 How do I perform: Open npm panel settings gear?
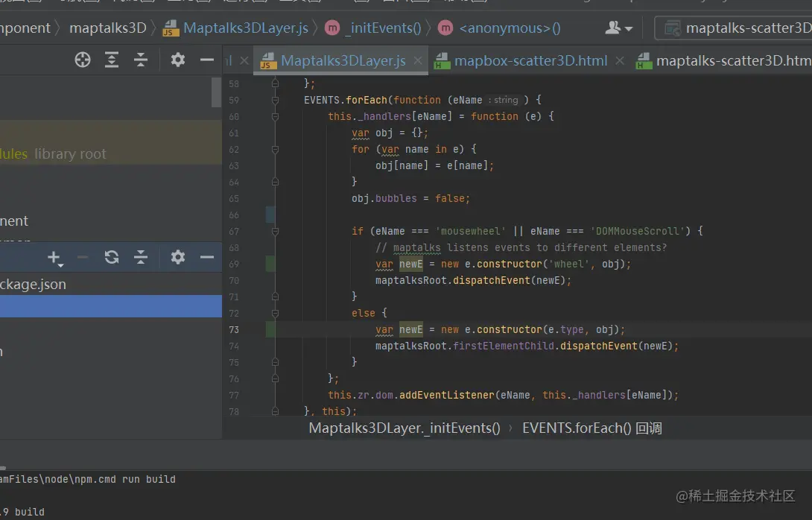coord(177,258)
